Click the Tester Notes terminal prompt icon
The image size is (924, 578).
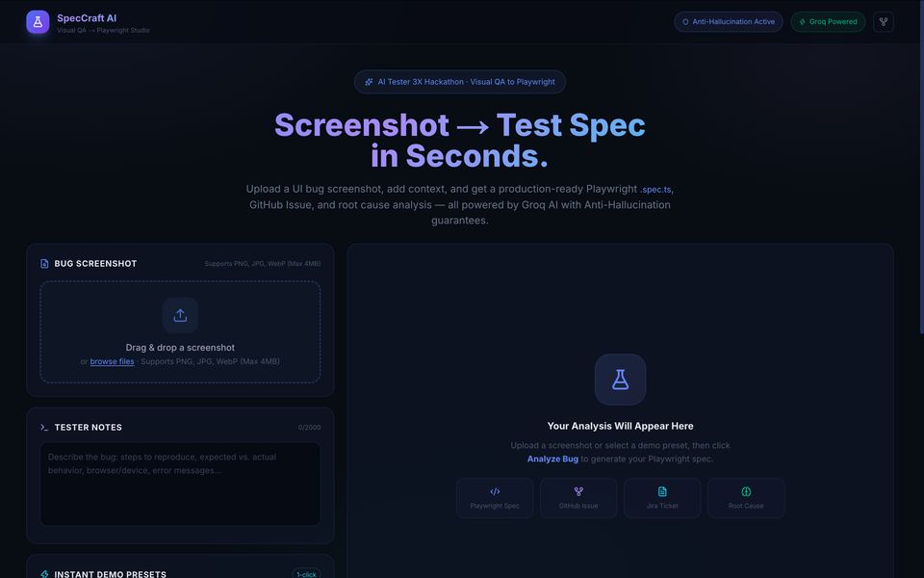(44, 427)
